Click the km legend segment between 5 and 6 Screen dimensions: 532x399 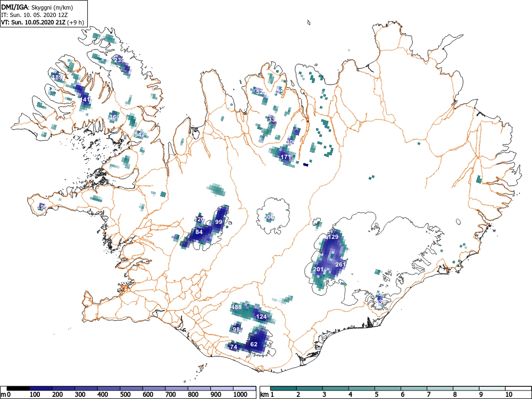pos(388,388)
